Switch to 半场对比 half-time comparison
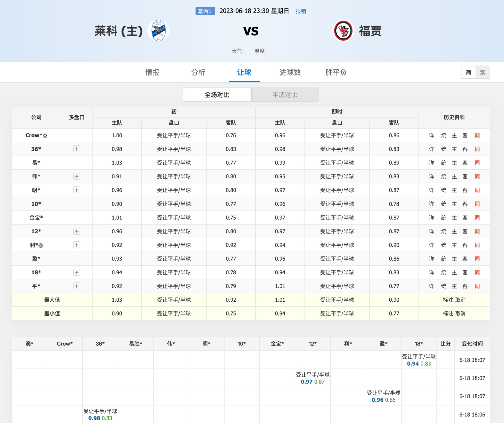This screenshot has width=504, height=423. pos(285,95)
